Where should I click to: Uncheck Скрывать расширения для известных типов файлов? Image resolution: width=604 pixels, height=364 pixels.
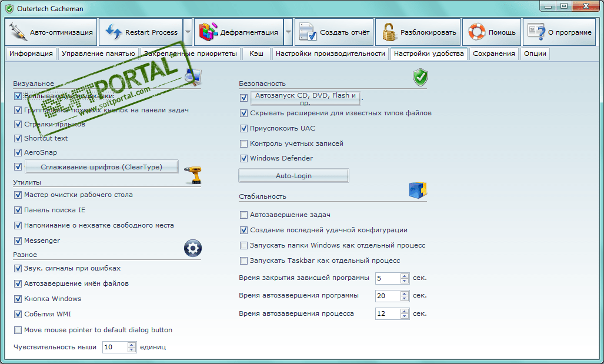[243, 113]
